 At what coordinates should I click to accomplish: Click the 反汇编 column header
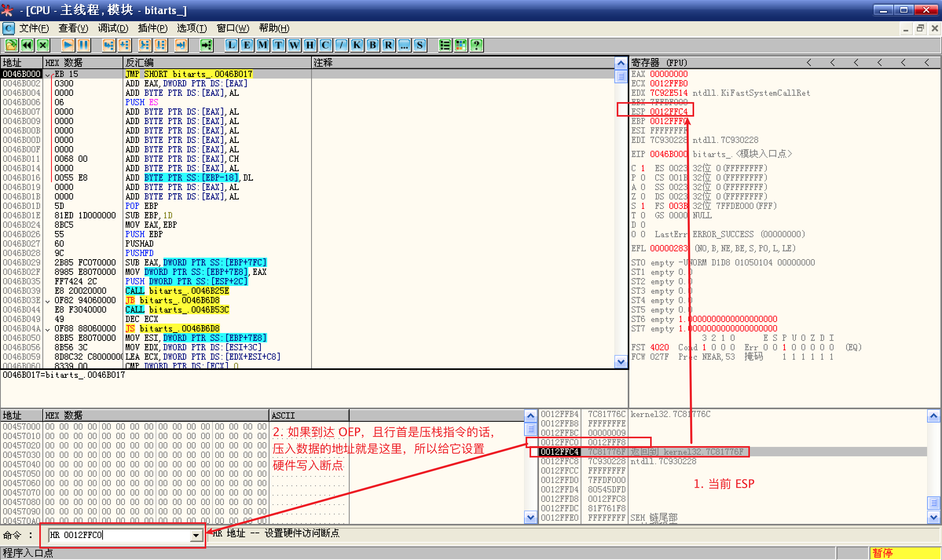[140, 63]
